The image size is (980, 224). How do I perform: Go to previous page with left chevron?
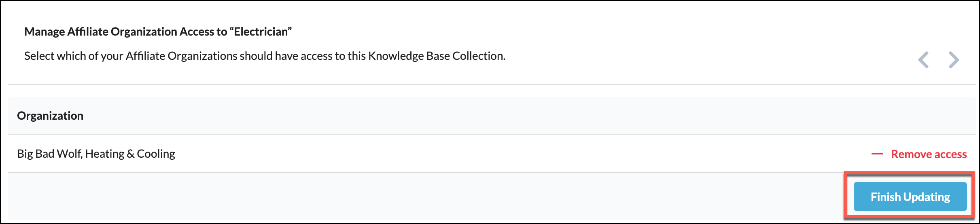923,60
